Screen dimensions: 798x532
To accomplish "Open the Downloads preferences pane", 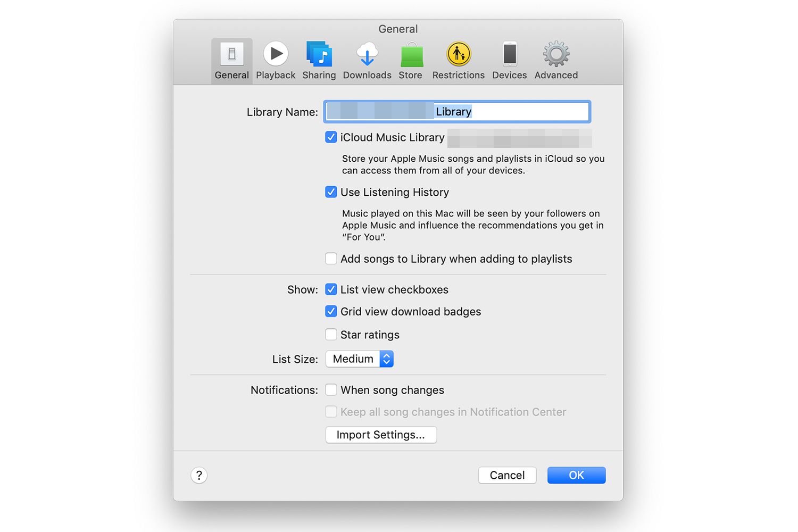I will 367,61.
